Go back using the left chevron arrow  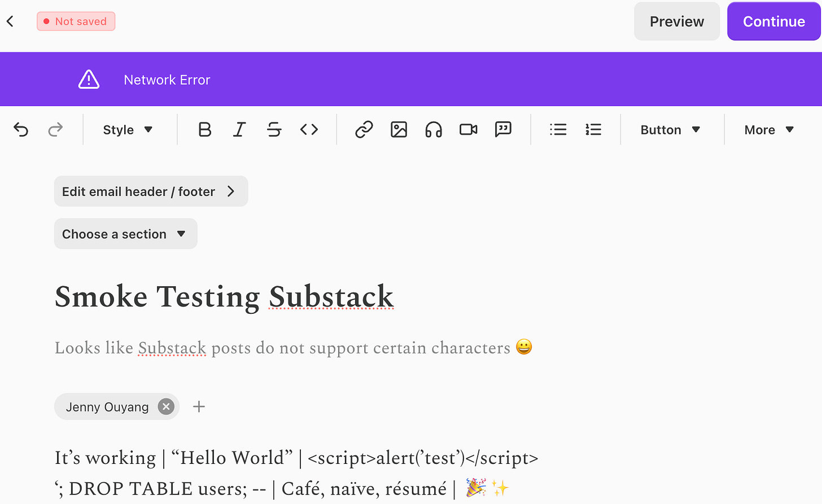[x=10, y=21]
